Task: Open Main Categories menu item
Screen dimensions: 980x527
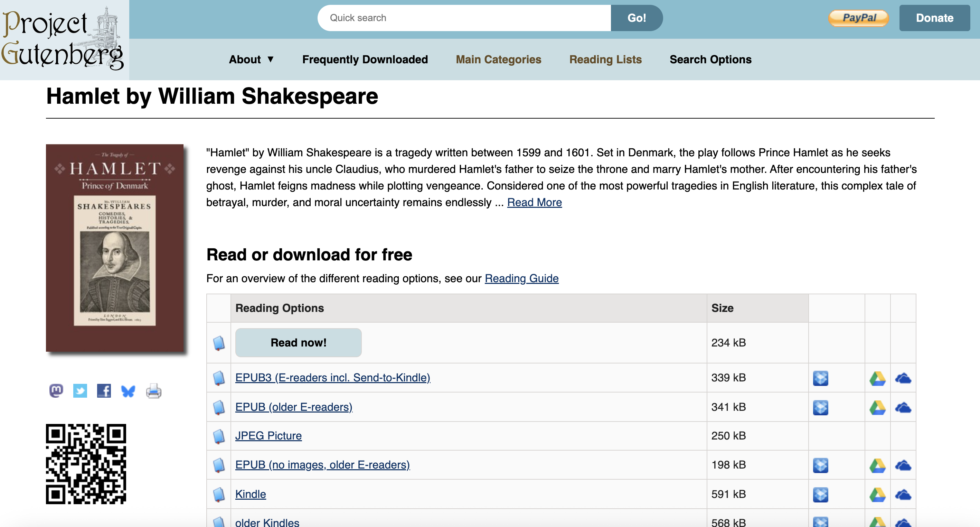Action: click(498, 59)
